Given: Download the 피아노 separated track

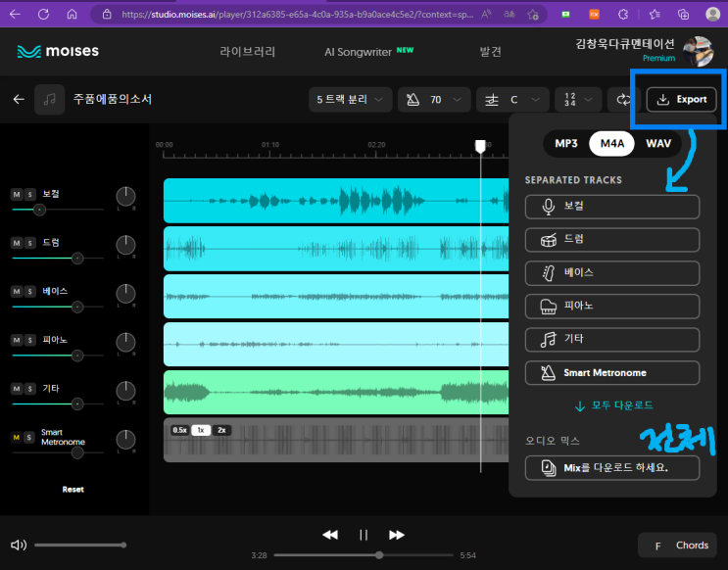Looking at the screenshot, I should point(612,306).
